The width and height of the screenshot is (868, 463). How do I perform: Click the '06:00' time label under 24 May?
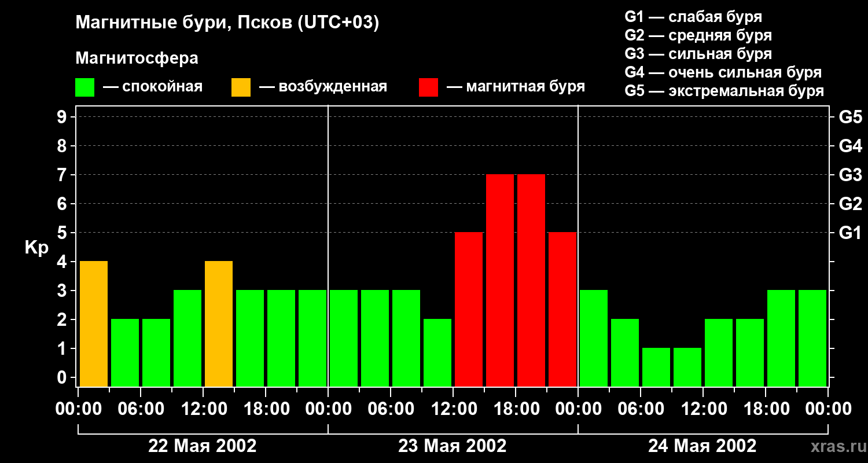tap(641, 409)
